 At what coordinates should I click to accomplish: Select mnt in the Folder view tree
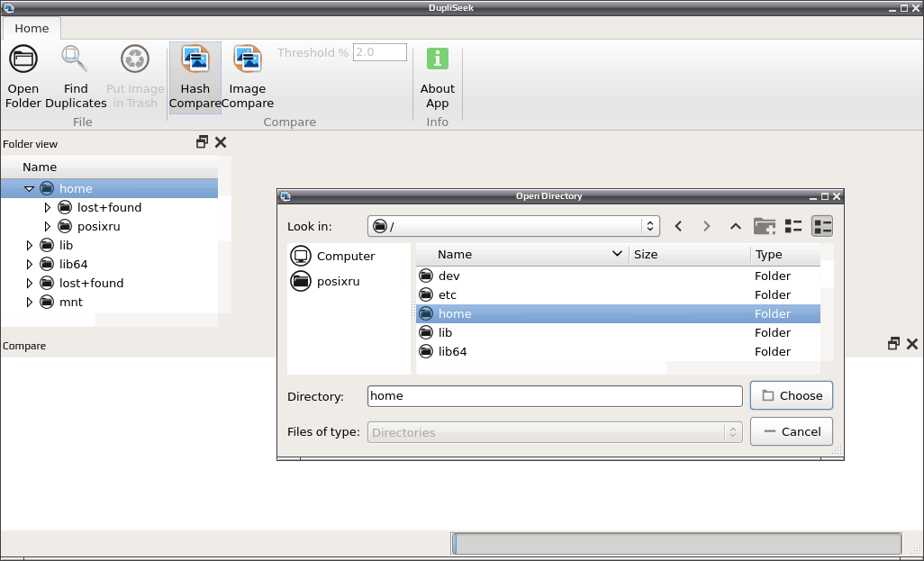[71, 302]
